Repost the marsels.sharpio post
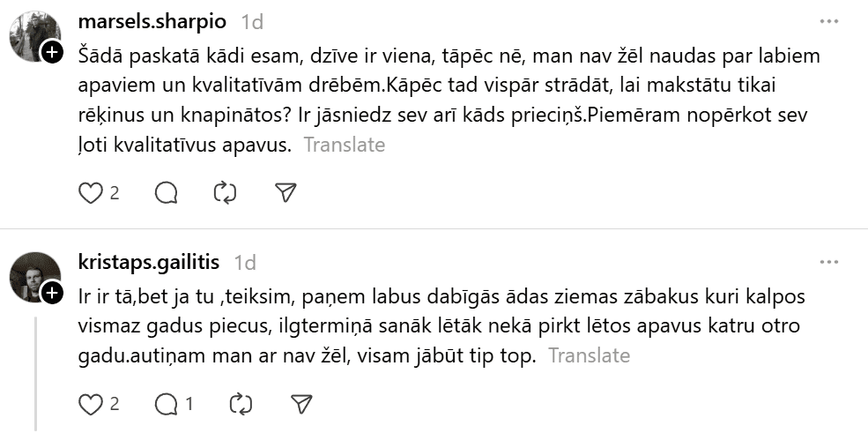Image resolution: width=868 pixels, height=433 pixels. point(226,193)
